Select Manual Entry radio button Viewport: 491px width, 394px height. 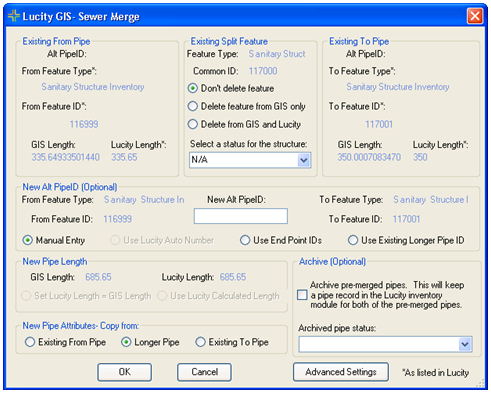coord(54,240)
